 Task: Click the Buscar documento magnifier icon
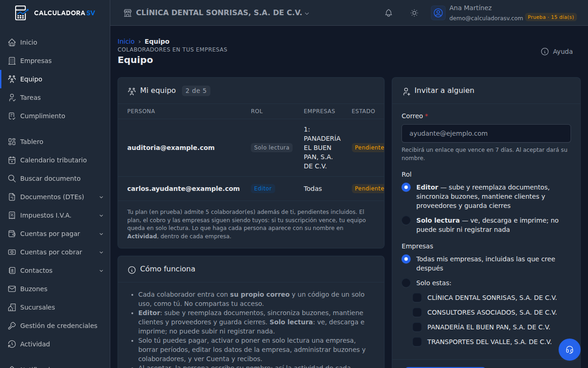click(x=12, y=178)
